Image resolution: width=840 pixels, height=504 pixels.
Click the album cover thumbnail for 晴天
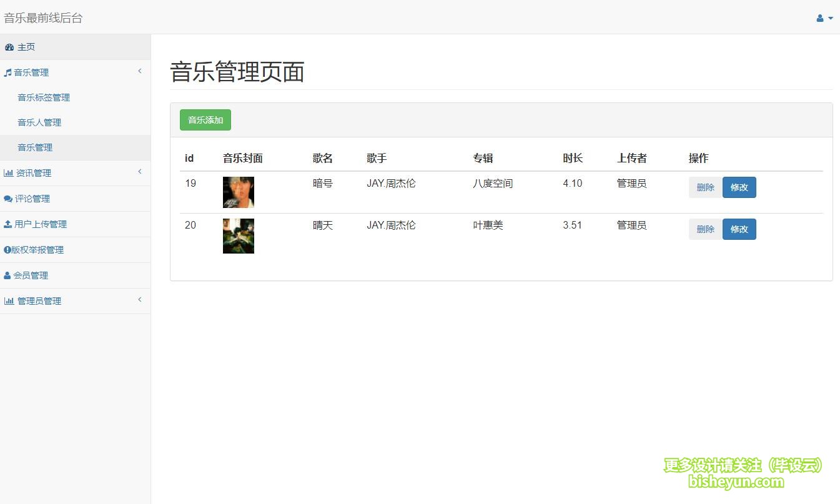click(x=238, y=235)
